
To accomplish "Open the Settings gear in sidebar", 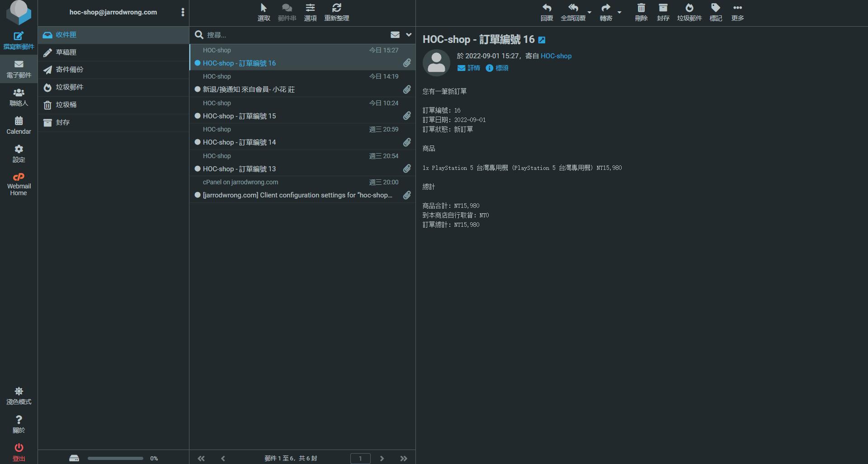I will [19, 154].
